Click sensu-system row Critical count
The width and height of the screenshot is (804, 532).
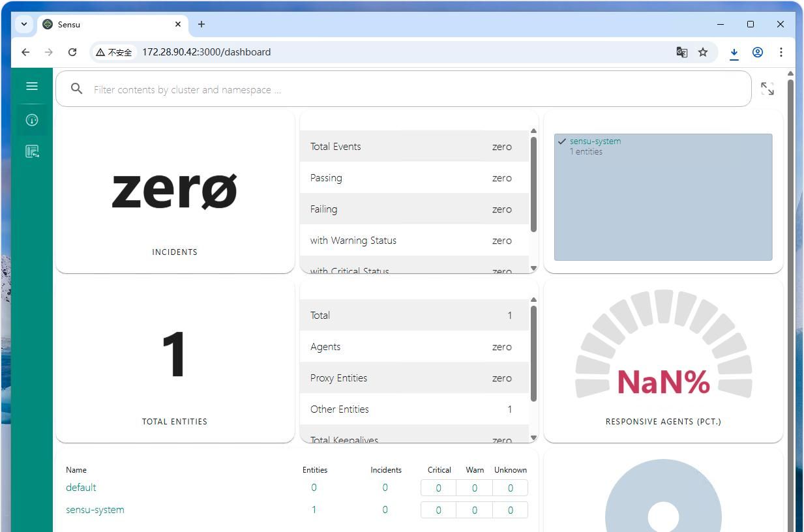coord(438,510)
